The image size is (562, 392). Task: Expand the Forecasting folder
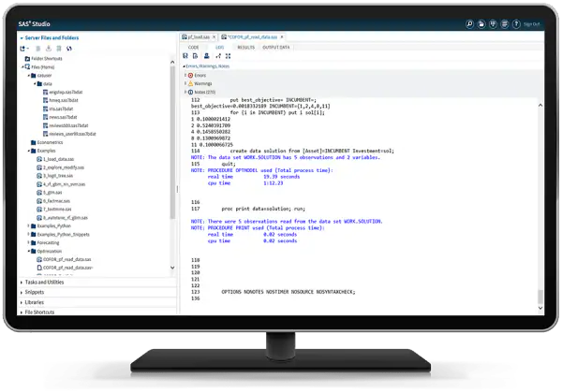point(29,242)
